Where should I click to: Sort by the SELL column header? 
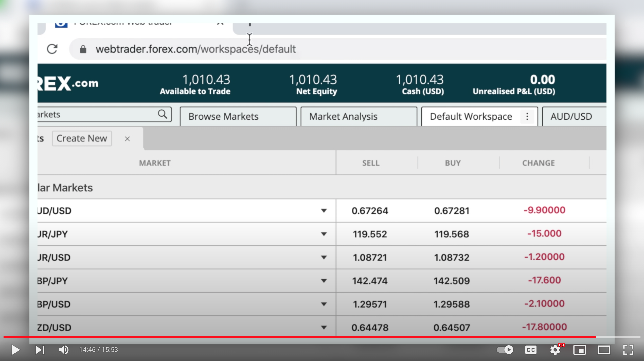[371, 163]
